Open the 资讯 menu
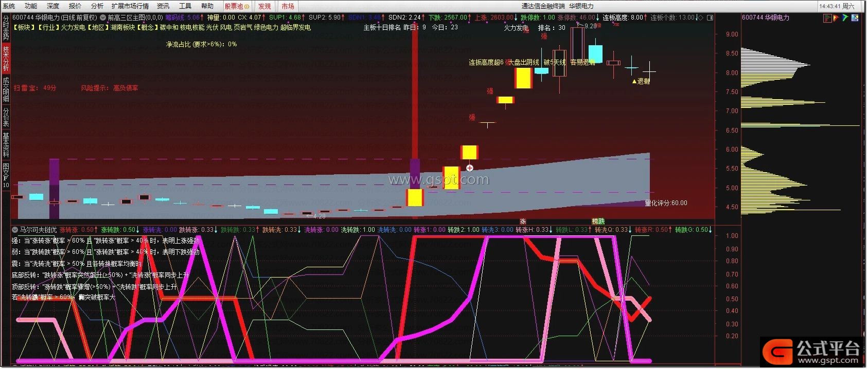This screenshot has height=369, width=868. (163, 6)
